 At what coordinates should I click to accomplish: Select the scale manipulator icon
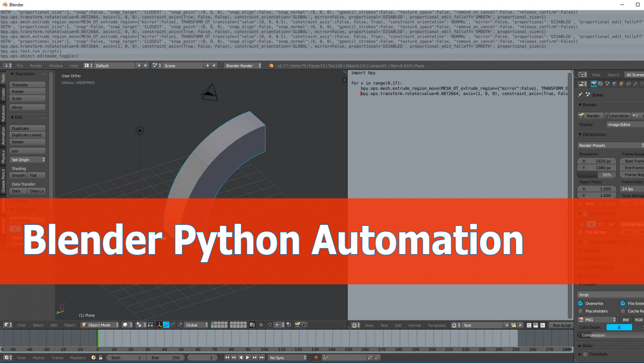[x=180, y=325]
